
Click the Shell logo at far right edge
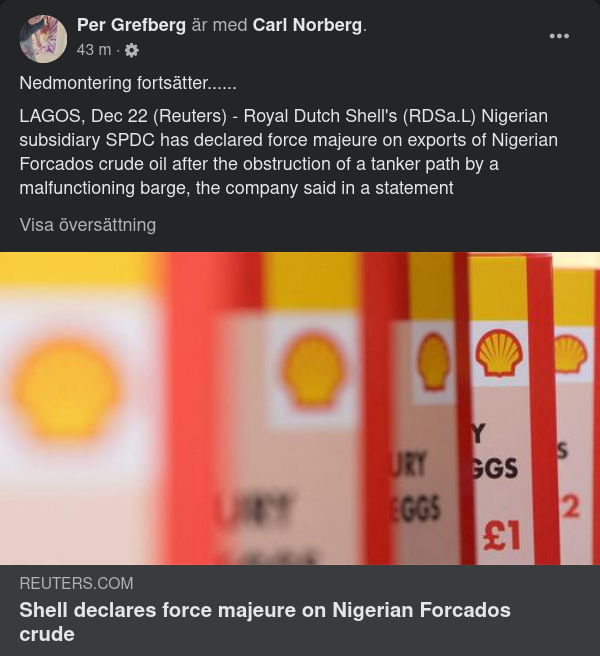click(570, 353)
